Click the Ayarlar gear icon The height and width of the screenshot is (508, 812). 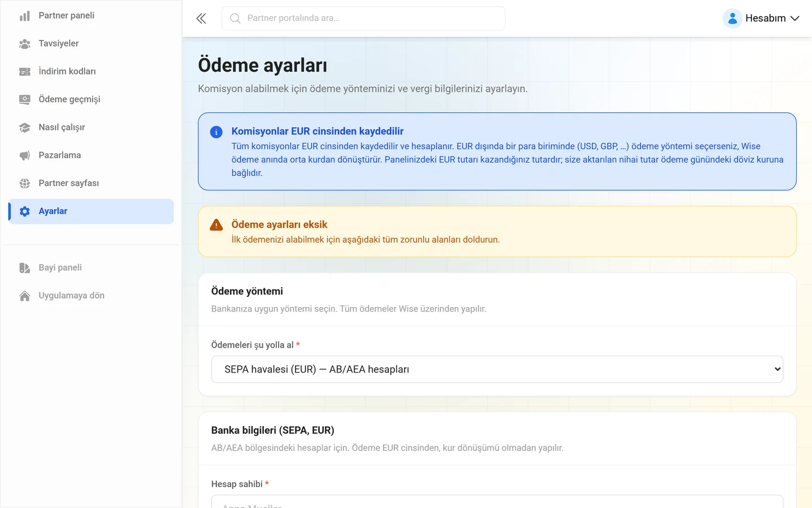[x=25, y=211]
